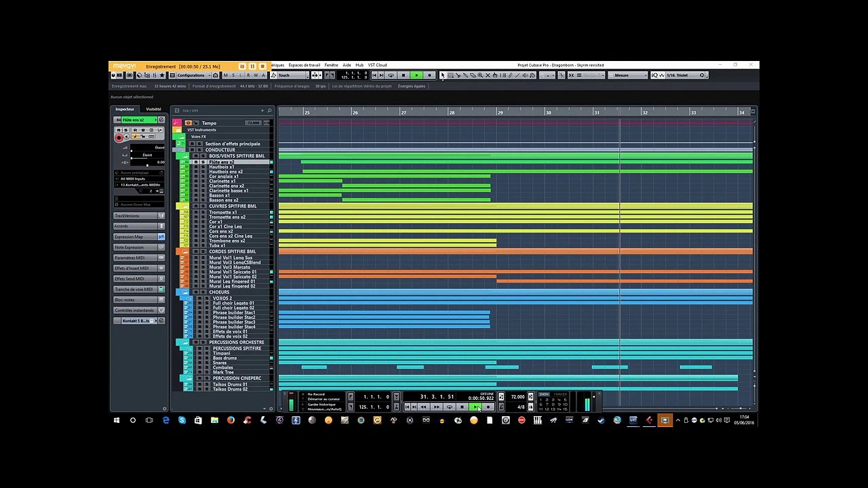Pause the Mevavi screen recording
This screenshot has width=868, height=488.
click(252, 66)
